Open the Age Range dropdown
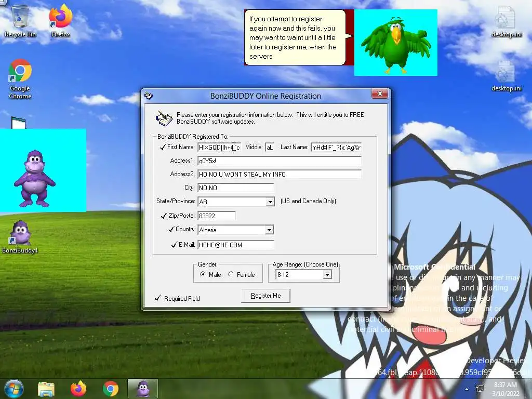Screen dimensions: 532x399 tap(327, 275)
